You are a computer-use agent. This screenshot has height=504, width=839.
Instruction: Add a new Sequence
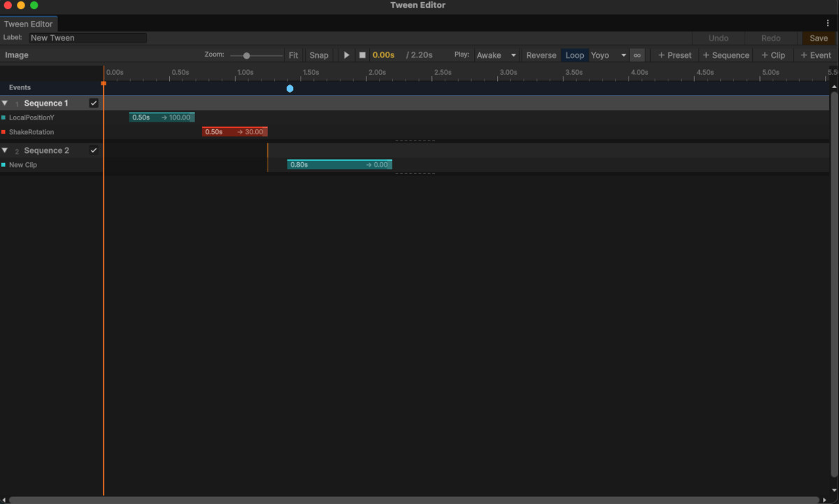(x=726, y=55)
